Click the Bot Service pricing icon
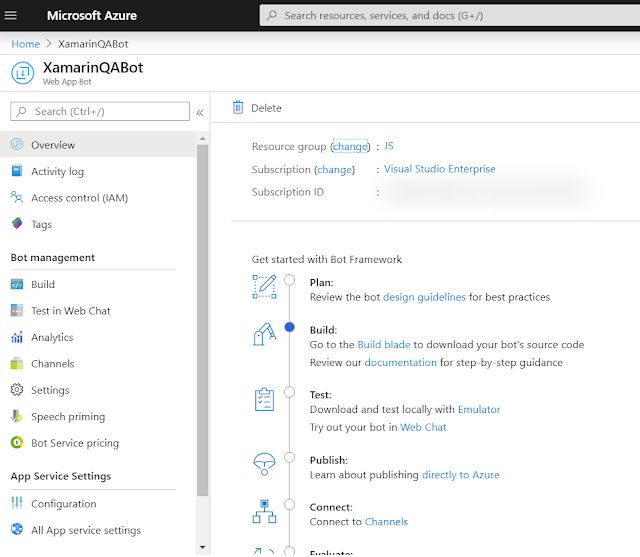 (x=17, y=443)
